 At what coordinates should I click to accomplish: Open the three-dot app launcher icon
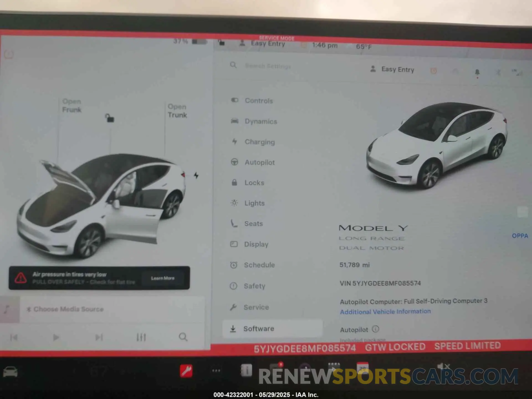[216, 371]
